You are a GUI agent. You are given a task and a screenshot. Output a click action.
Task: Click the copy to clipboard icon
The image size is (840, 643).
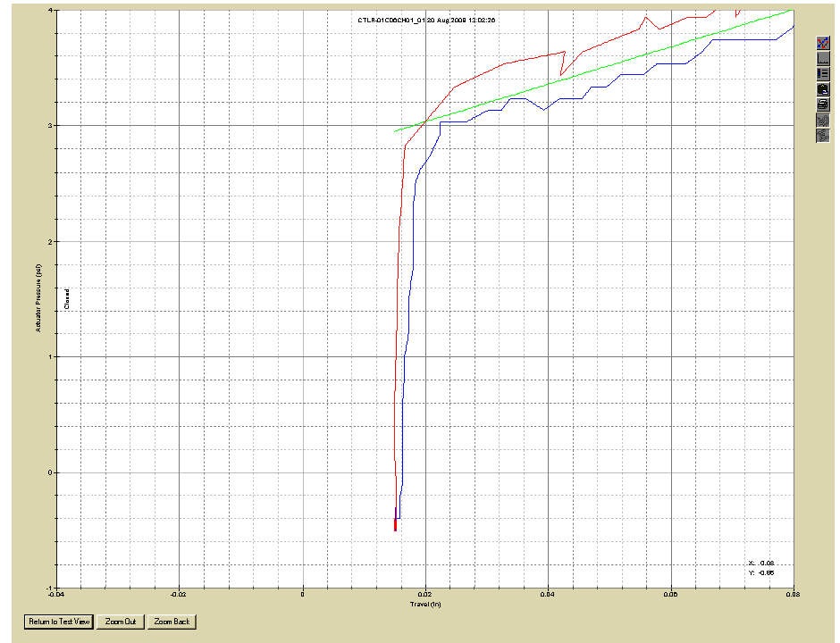tap(823, 89)
